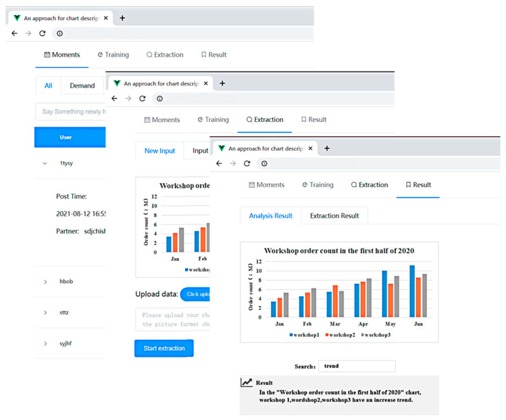Click forward arrow in the front browser window
The width and height of the screenshot is (506, 420).
[233, 163]
